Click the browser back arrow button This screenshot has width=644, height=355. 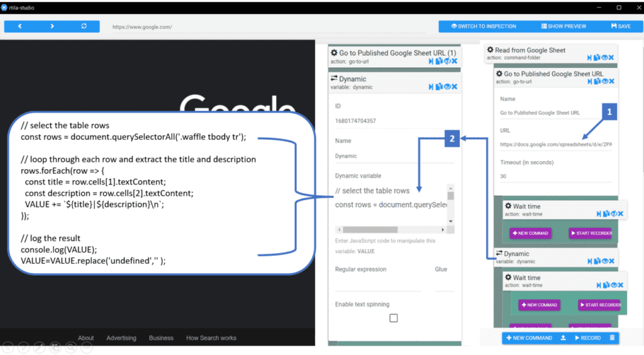point(19,26)
